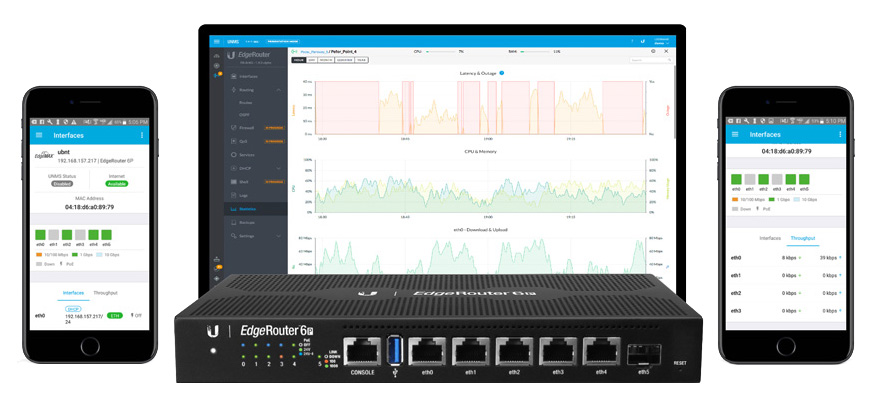
Task: Tap the eth5 port square on left phone
Action: tap(106, 235)
